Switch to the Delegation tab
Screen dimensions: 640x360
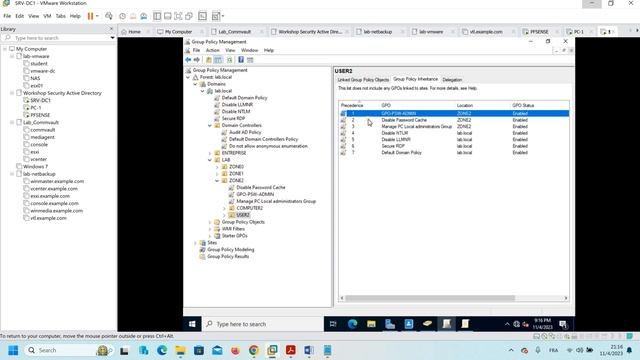(452, 80)
